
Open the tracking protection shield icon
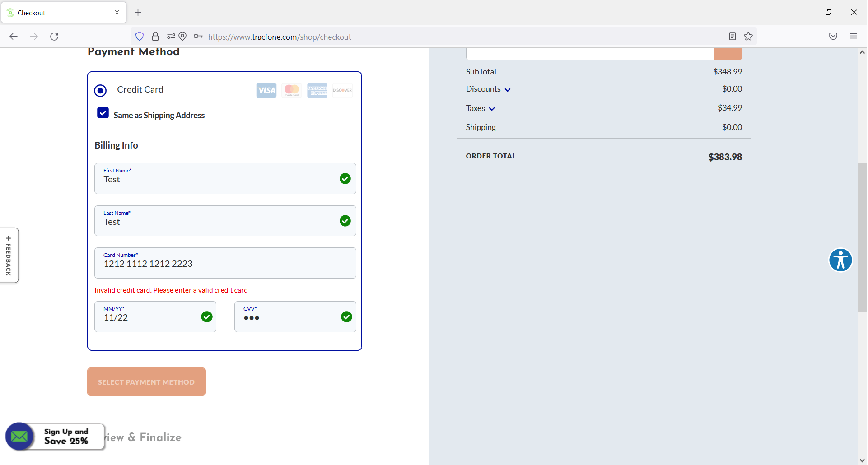(x=140, y=36)
